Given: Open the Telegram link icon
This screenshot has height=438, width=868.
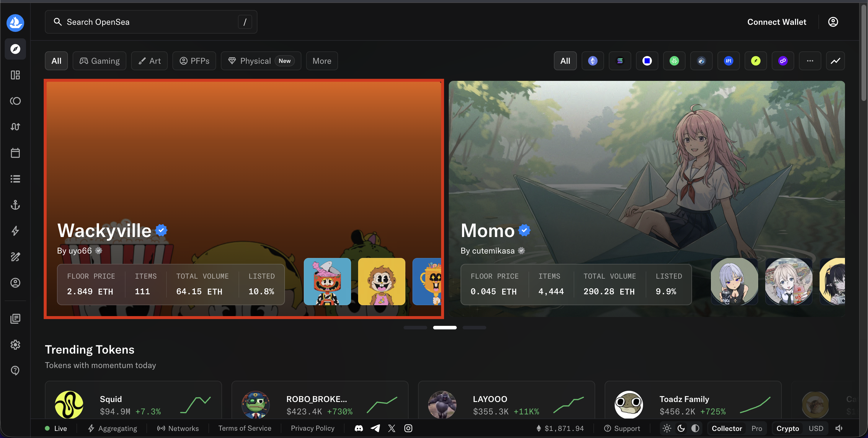Looking at the screenshot, I should point(375,428).
